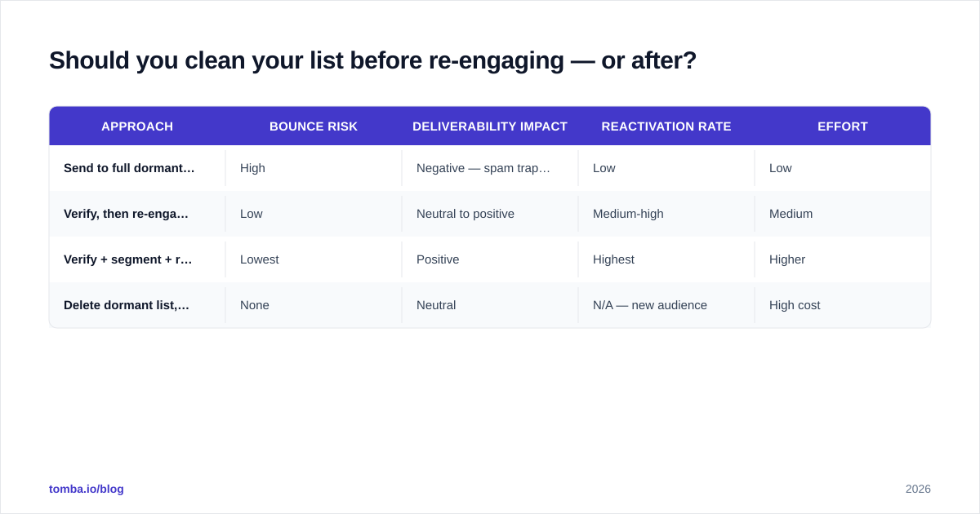Click the 'Lowest' bounce risk cell
Screen dimensions: 980x514
(x=314, y=259)
